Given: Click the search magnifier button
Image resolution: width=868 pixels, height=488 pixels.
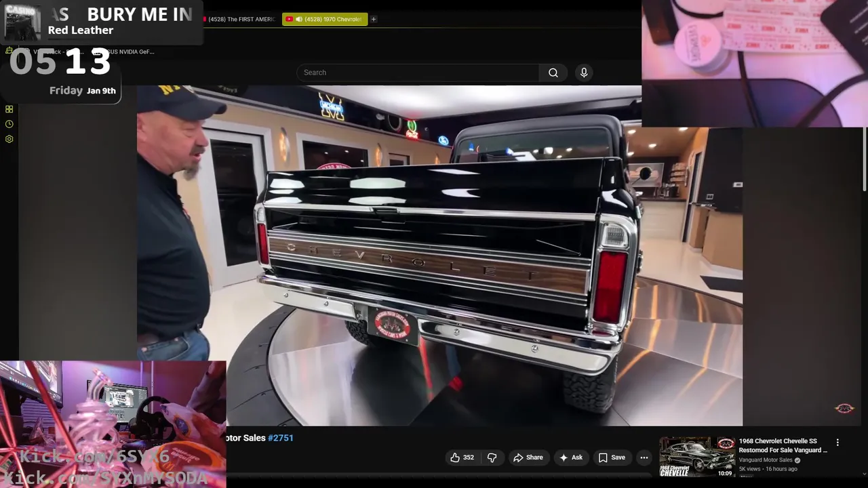Looking at the screenshot, I should (x=553, y=73).
